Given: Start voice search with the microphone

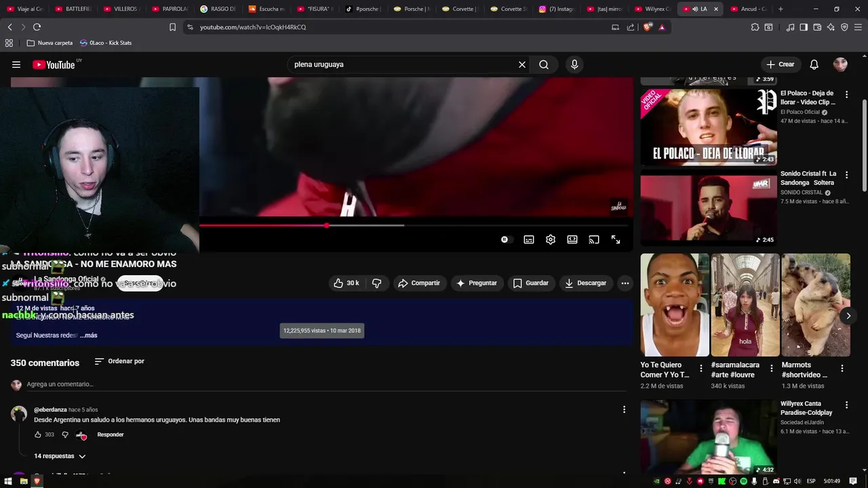Looking at the screenshot, I should point(574,64).
